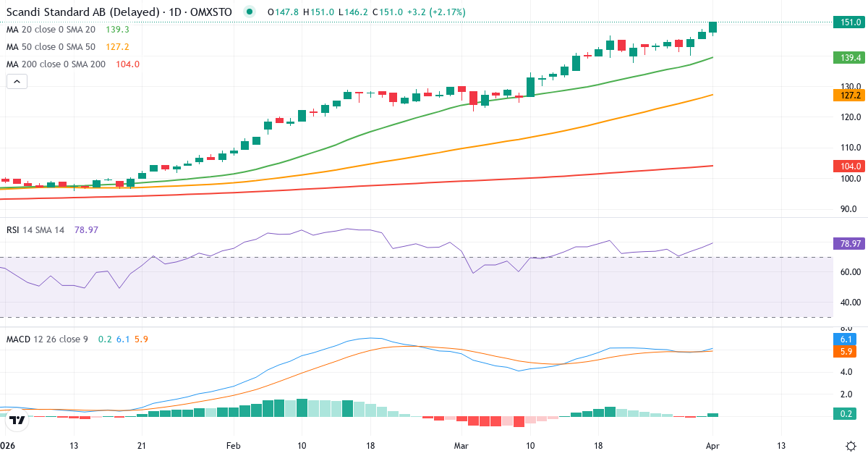Click the red 104.0 SMA 200 price label
Image resolution: width=868 pixels, height=456 pixels.
tap(848, 166)
